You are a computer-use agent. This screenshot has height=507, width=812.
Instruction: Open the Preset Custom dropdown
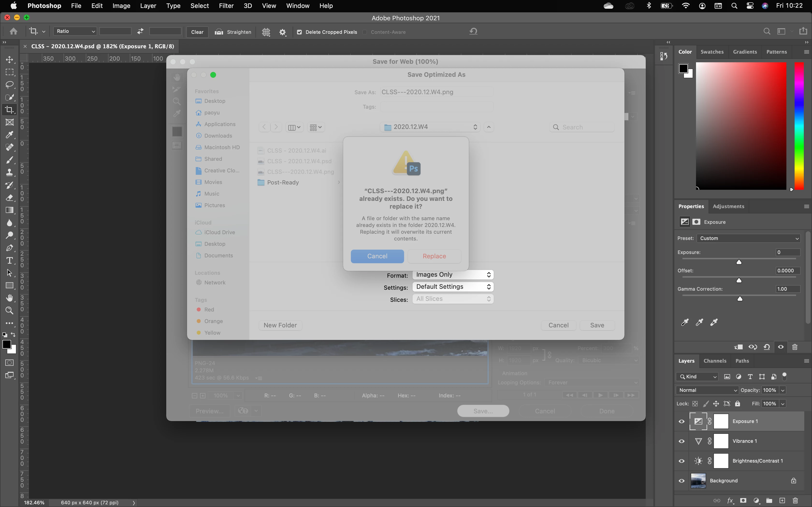coord(749,239)
